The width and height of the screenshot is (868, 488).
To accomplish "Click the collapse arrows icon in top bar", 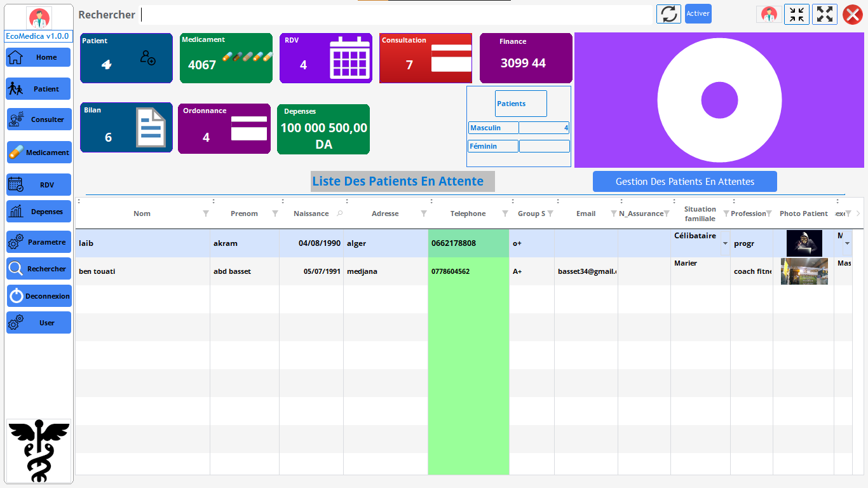I will pos(797,14).
